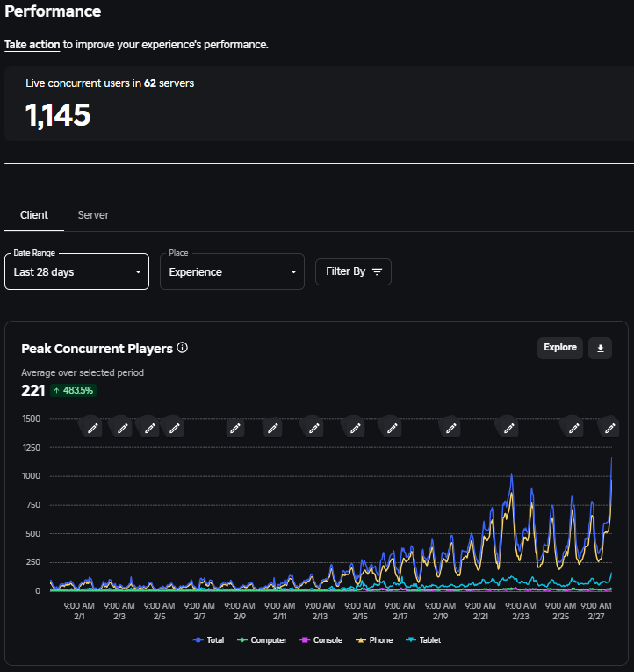Switch to the Server tab
The height and width of the screenshot is (672, 634).
(93, 215)
